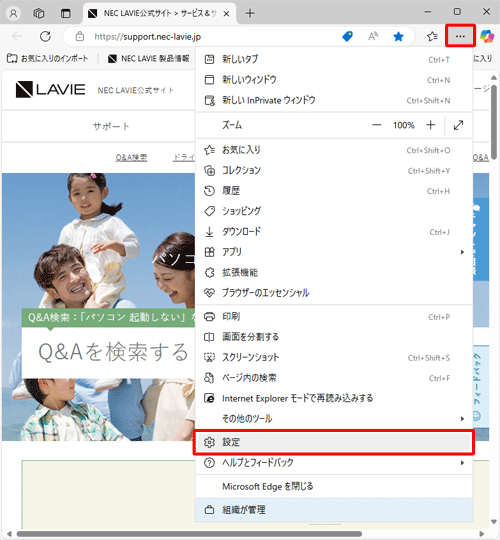Open the profile icon in title bar
The height and width of the screenshot is (540, 500).
[13, 13]
